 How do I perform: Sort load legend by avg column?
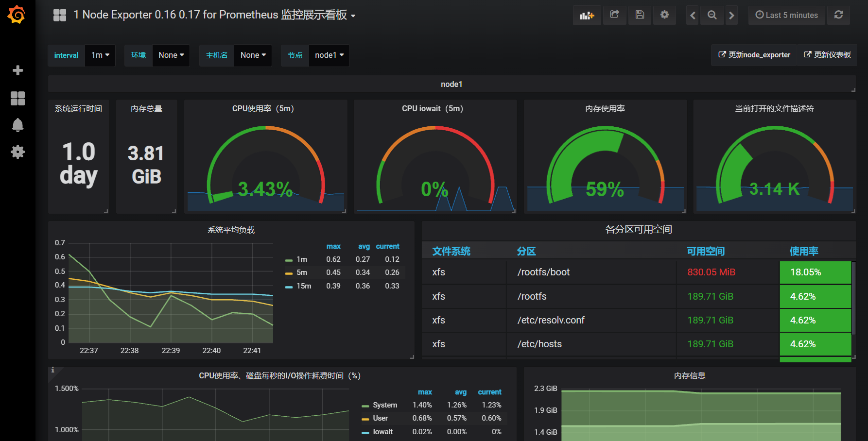[x=364, y=246]
